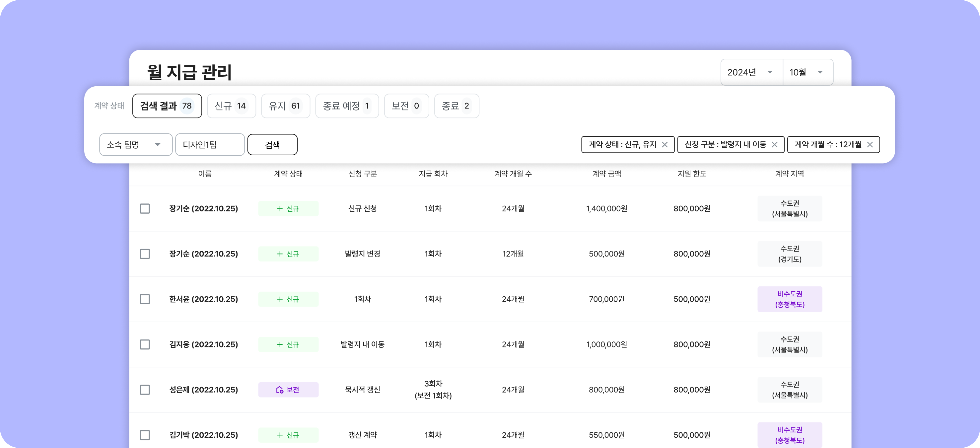The width and height of the screenshot is (980, 448).
Task: Click the 비수도권 region tag on 한서윤's row
Action: click(x=789, y=299)
